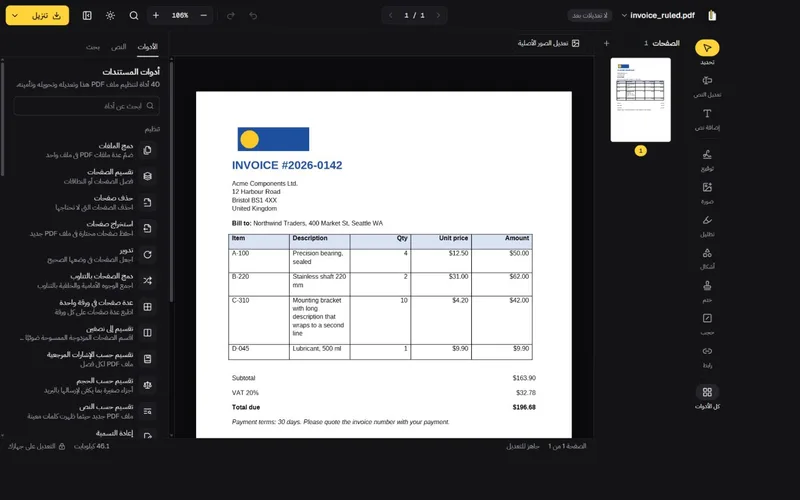Open تقسيم الصفحات split pages tool icon
The width and height of the screenshot is (800, 500).
[x=147, y=176]
